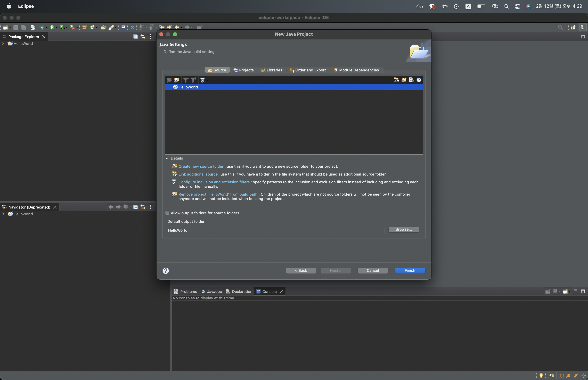The image size is (588, 380).
Task: Open the Javadoc view tab
Action: [212, 291]
